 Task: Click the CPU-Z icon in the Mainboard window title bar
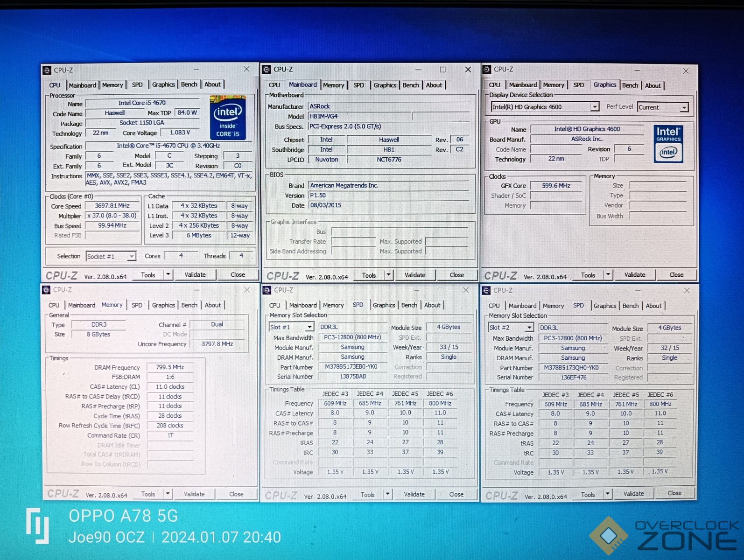(267, 70)
